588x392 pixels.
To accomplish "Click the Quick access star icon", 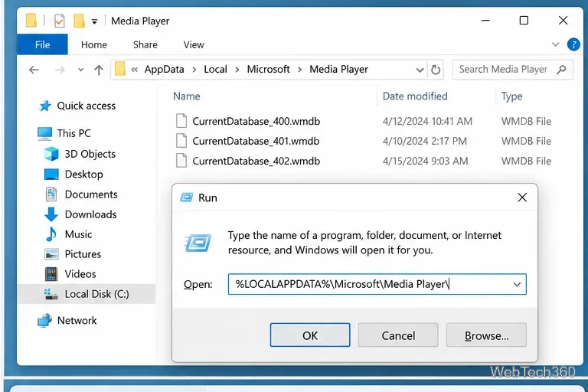I will [x=45, y=106].
